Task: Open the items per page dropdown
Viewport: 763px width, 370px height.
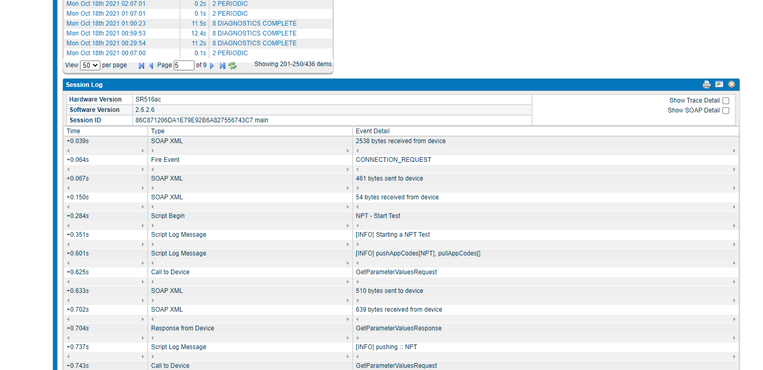Action: (90, 65)
